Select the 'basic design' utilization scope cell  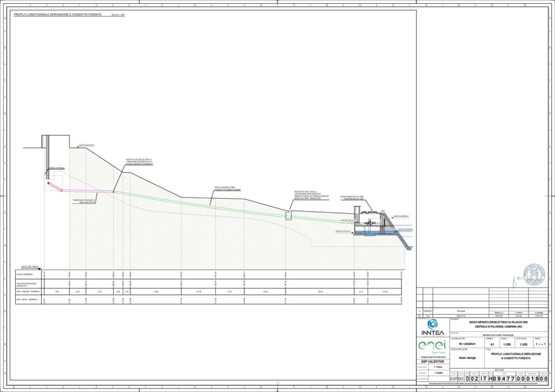(468, 357)
